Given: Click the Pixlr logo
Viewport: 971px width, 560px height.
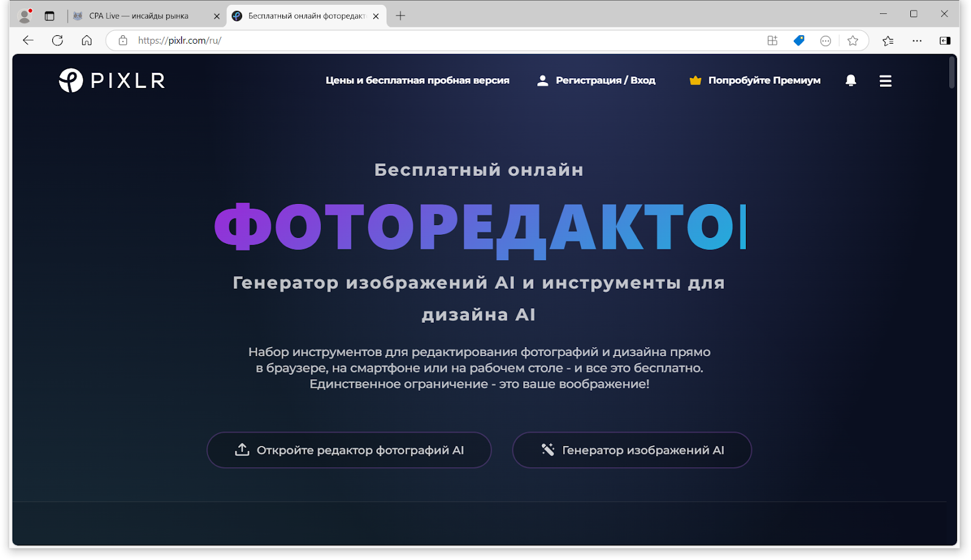Looking at the screenshot, I should (112, 81).
